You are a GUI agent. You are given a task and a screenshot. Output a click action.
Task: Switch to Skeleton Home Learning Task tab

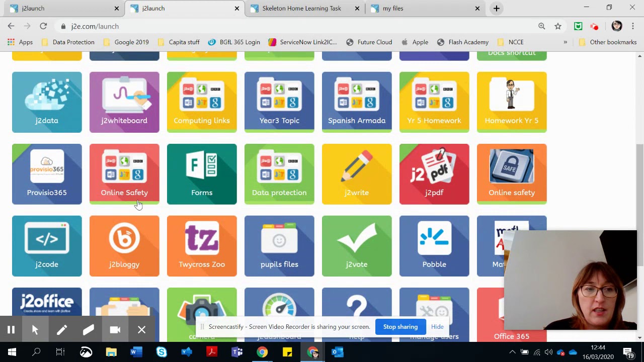304,8
